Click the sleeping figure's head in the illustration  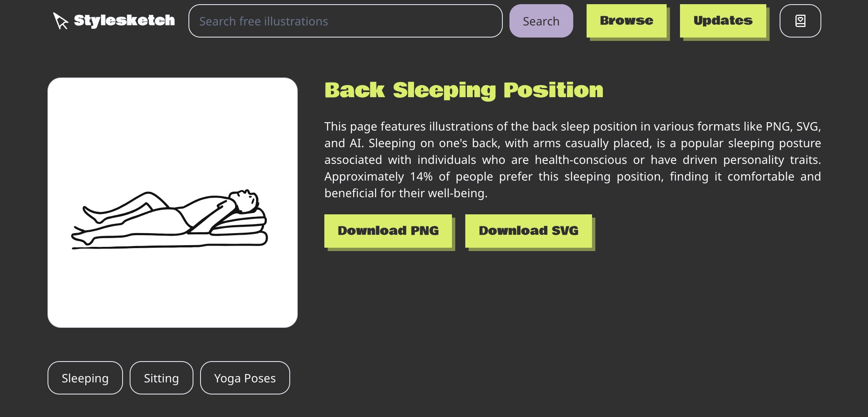[246, 200]
